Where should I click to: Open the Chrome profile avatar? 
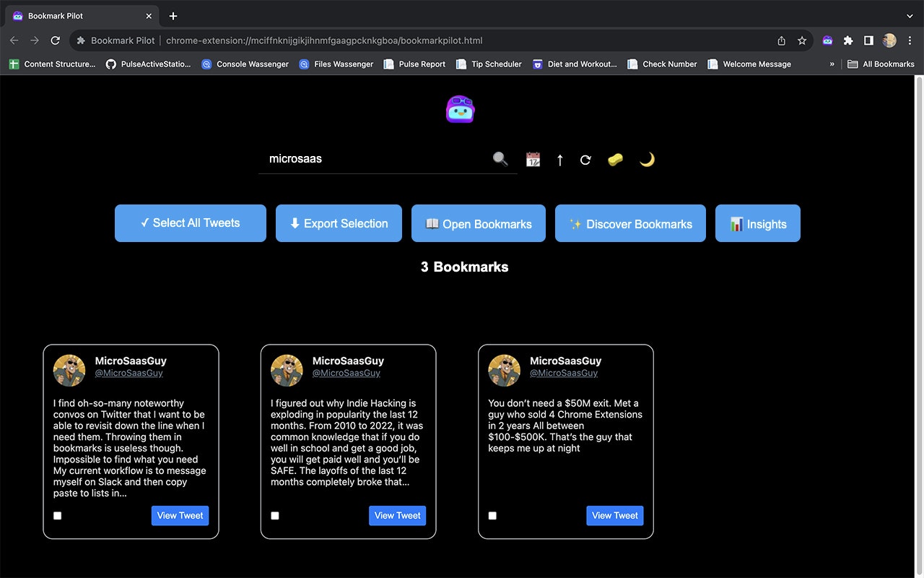pyautogui.click(x=889, y=40)
